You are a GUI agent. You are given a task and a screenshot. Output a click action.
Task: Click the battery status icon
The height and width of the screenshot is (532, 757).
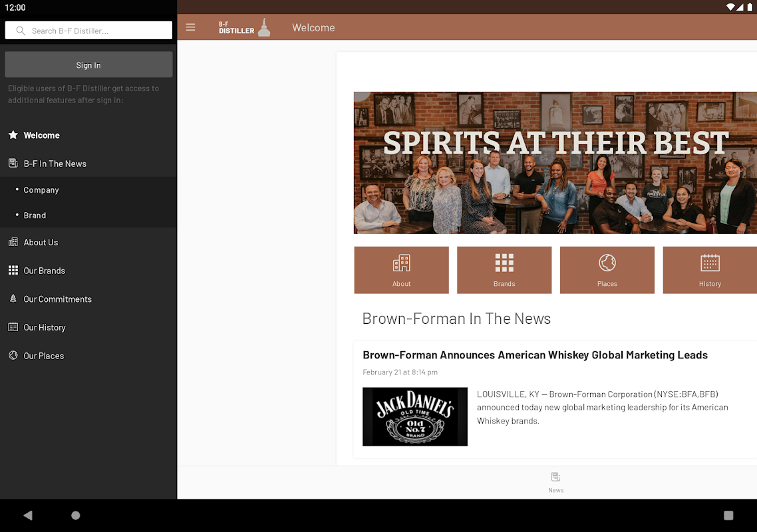point(750,7)
